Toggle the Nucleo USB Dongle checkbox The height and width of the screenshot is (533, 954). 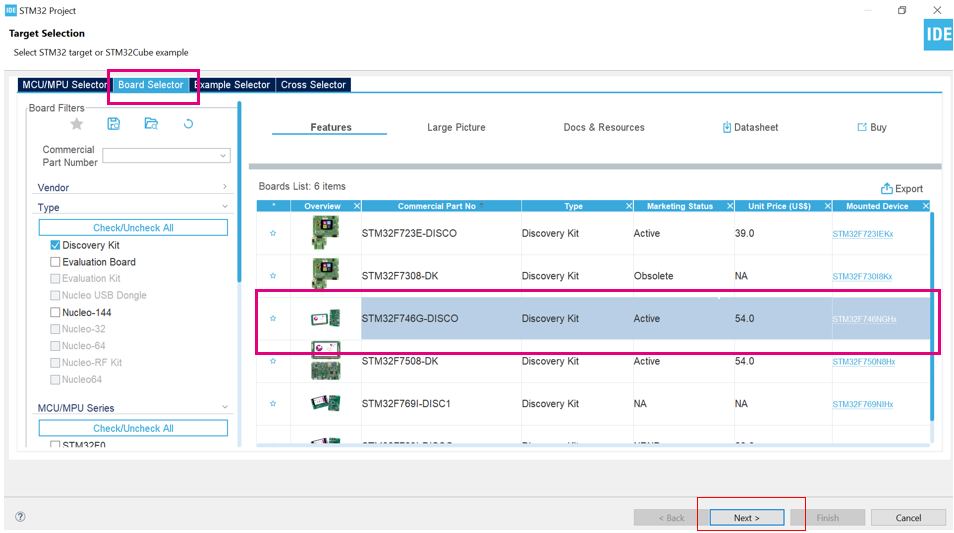pos(55,295)
